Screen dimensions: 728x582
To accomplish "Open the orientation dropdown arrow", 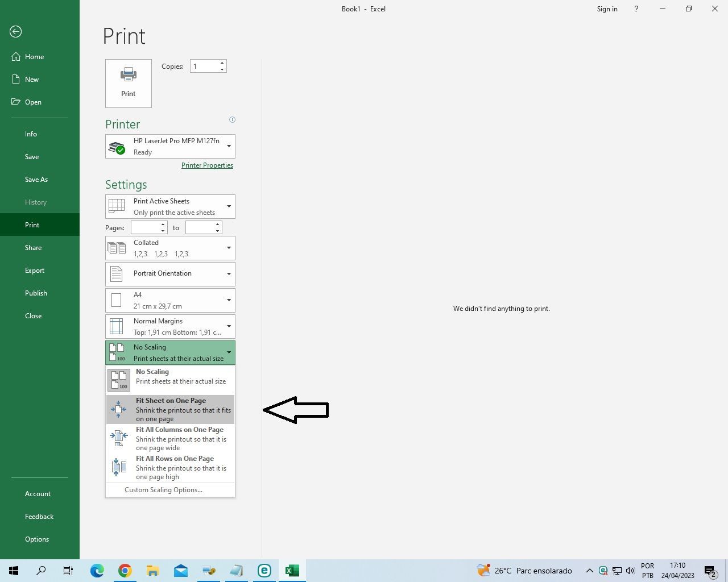I will (229, 273).
